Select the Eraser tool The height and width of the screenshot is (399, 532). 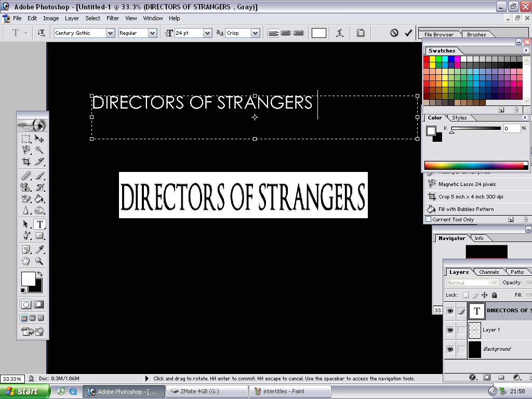tap(26, 199)
